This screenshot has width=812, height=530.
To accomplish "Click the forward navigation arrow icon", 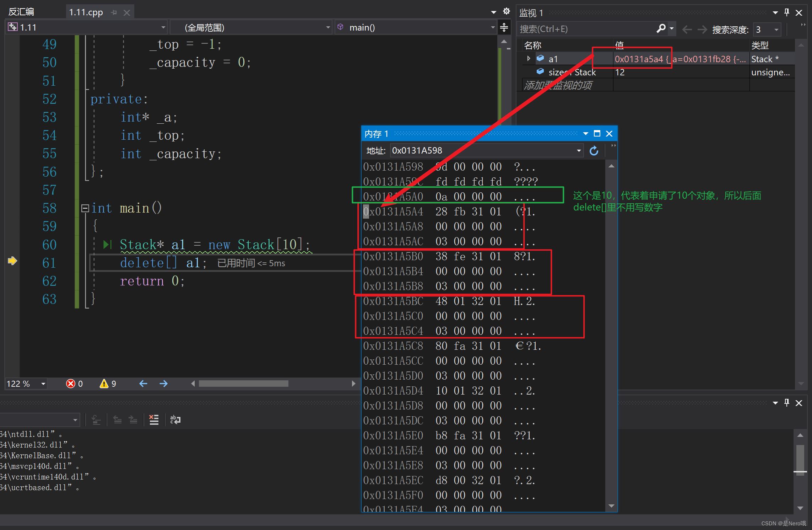I will click(x=164, y=383).
